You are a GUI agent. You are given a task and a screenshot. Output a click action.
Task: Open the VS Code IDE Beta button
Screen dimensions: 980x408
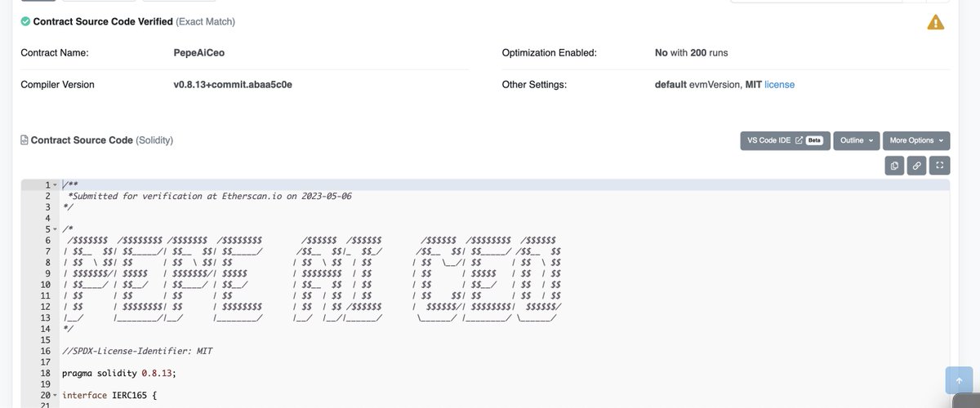(x=785, y=140)
